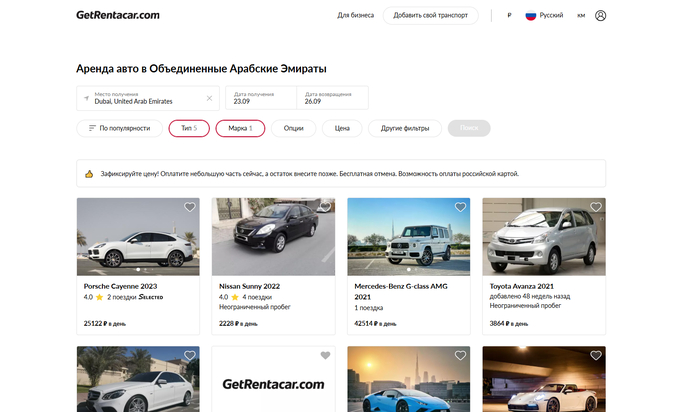Screen dimensions: 700x412
Task: Open the Тип 5 filter dropdown
Action: (x=189, y=128)
